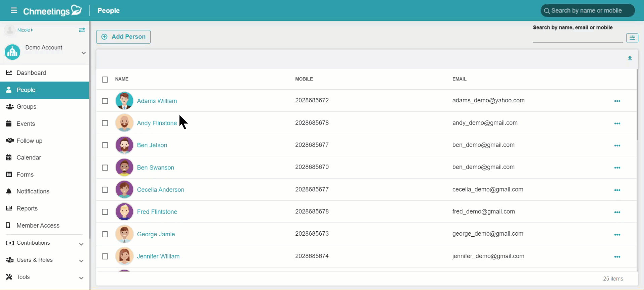Click the sidebar vertical scrollbar
The image size is (644, 290).
[x=90, y=130]
